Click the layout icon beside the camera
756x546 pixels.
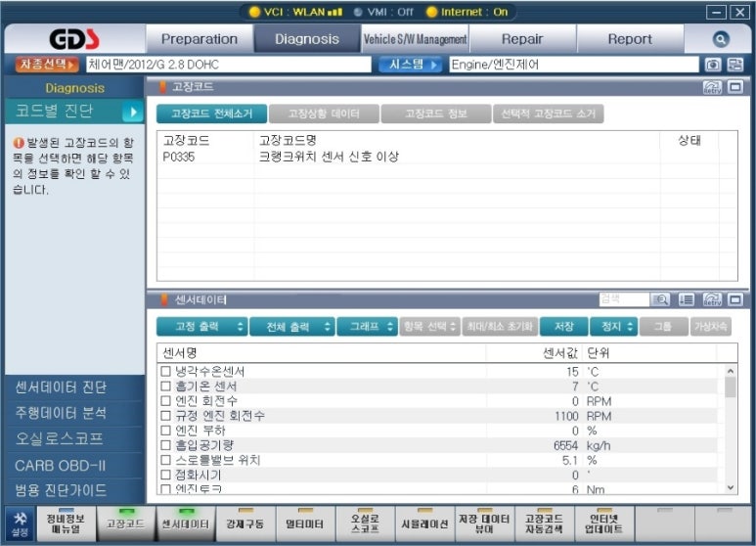[x=734, y=65]
